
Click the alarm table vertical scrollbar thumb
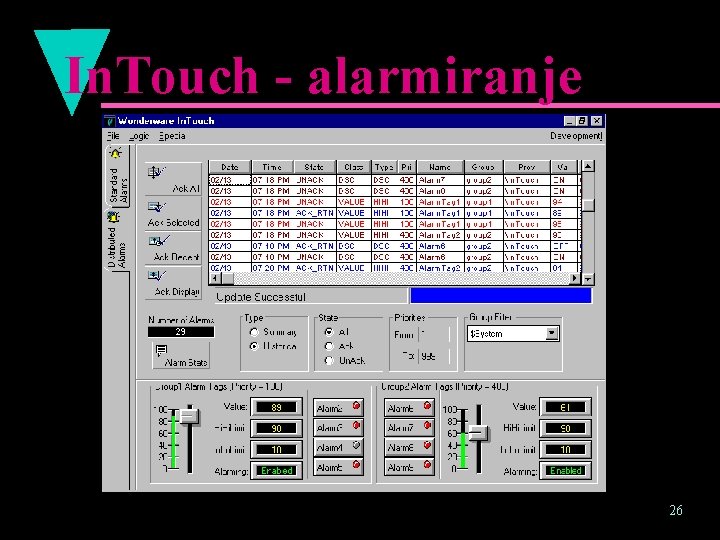588,205
